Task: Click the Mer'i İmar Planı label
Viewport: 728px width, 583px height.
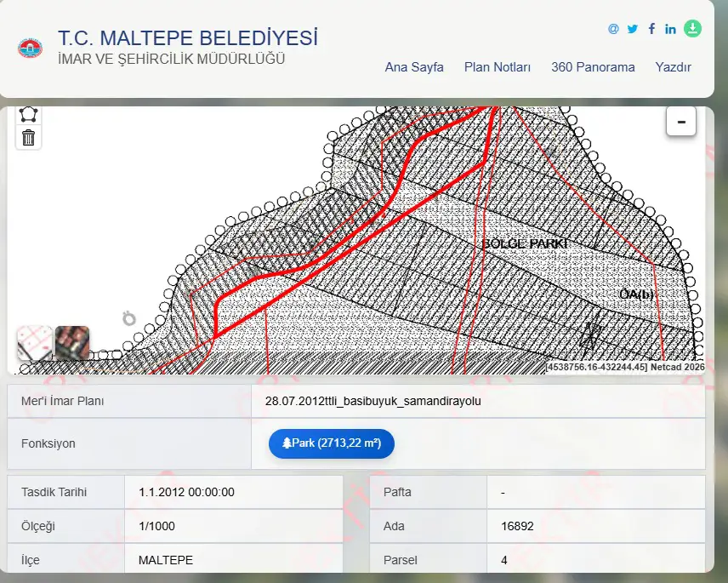Action: click(x=63, y=402)
